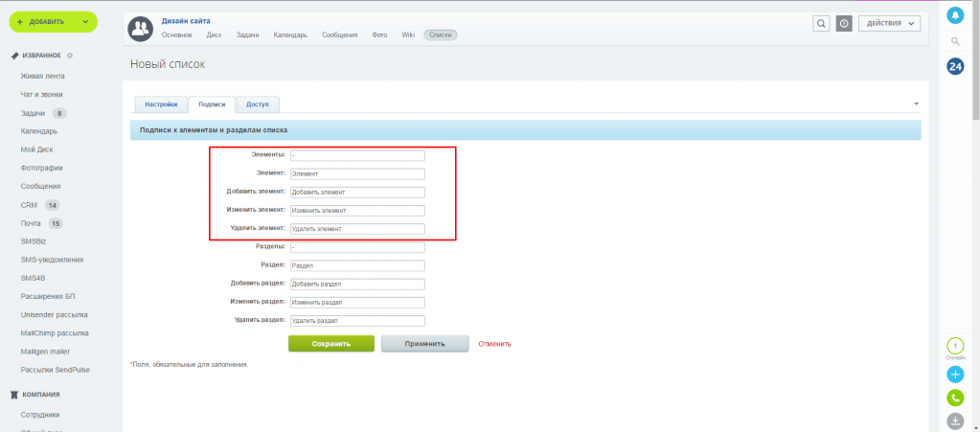This screenshot has height=432, width=980.
Task: Click the Раздел input field
Action: [x=357, y=265]
